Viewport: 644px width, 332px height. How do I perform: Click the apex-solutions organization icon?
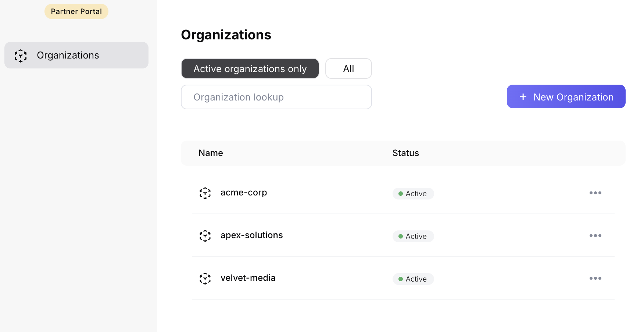[205, 236]
